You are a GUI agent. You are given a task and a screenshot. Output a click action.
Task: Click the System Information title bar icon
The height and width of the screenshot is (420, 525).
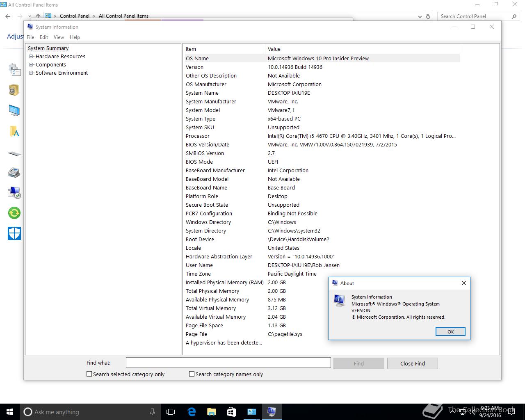(x=30, y=27)
